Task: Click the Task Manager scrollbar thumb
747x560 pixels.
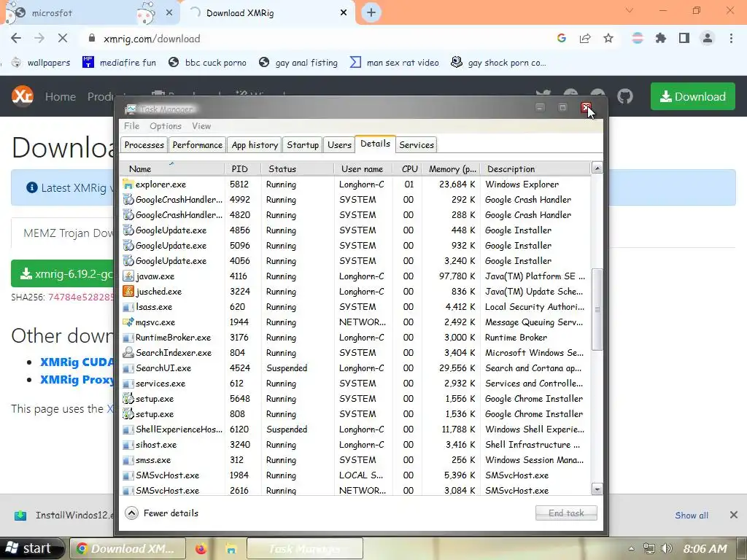Action: [597, 309]
